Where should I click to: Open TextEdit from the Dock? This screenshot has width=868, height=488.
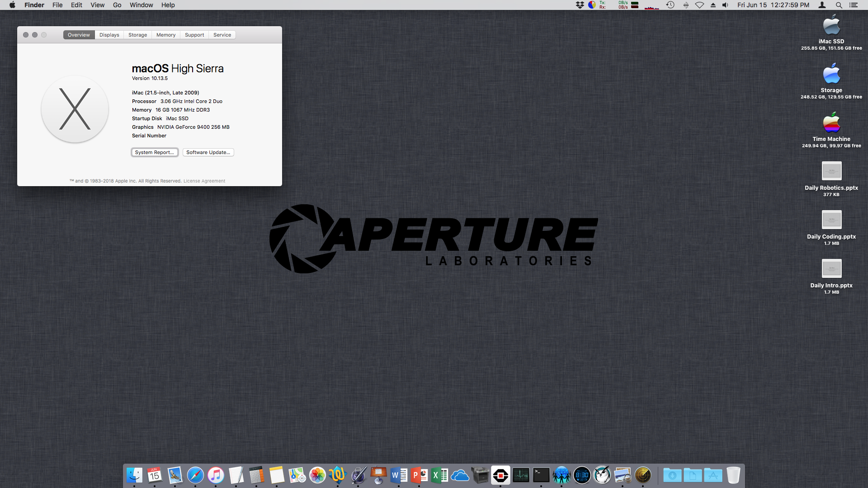click(236, 475)
